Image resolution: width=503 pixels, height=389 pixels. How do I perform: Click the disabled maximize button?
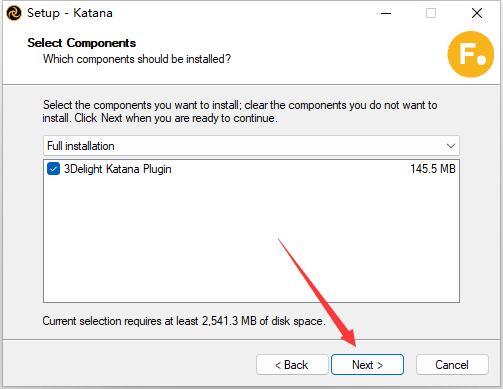coord(431,13)
